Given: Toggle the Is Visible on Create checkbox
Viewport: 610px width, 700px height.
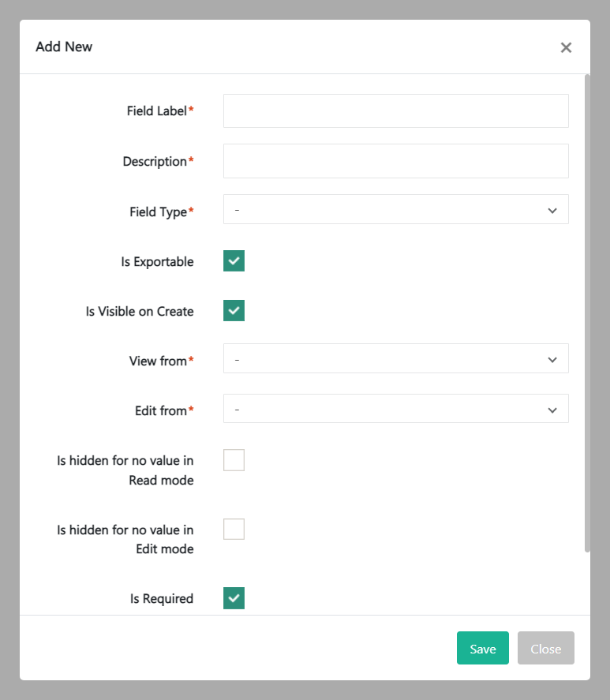Looking at the screenshot, I should (234, 311).
